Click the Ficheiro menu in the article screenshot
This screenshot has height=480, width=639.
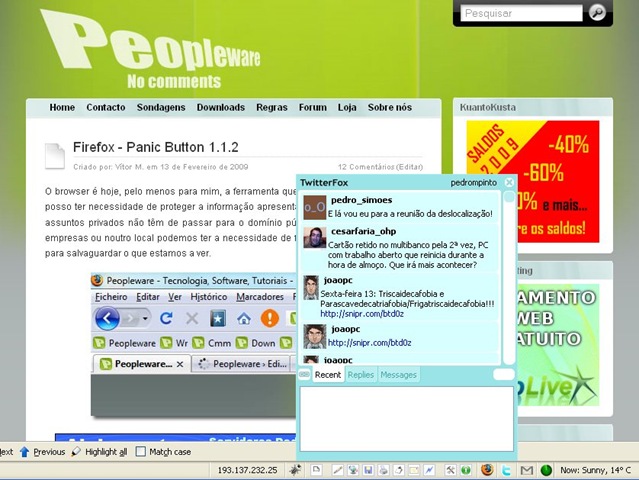tap(111, 297)
